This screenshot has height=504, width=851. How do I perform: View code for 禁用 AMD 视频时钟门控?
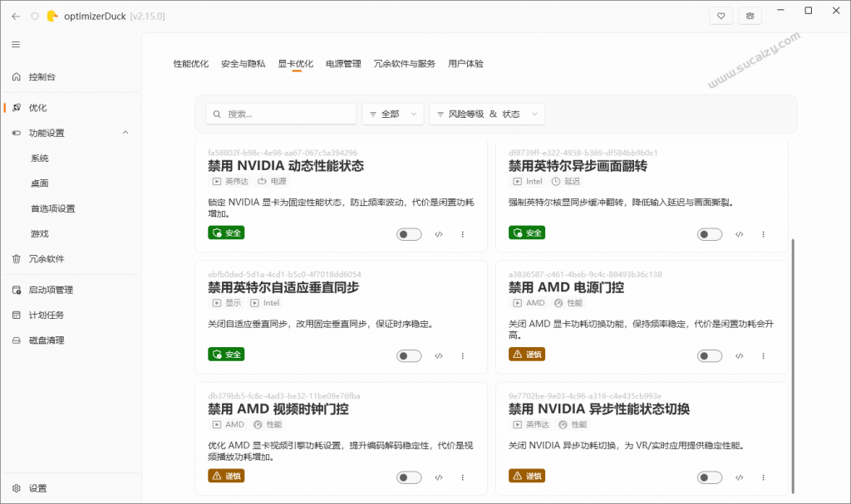439,477
